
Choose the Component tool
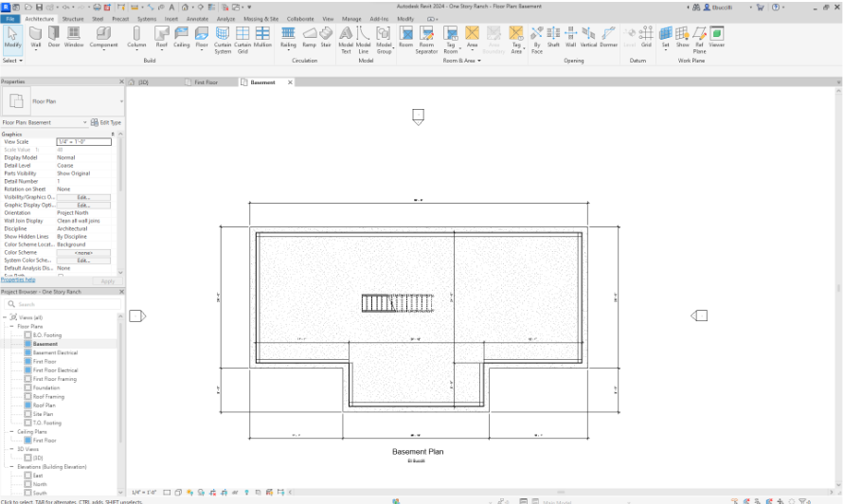[103, 37]
